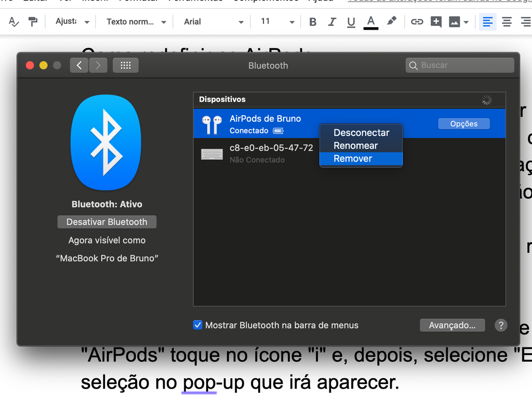This screenshot has width=532, height=399.
Task: Click the forward arrow in Bluetooth window
Action: [98, 65]
